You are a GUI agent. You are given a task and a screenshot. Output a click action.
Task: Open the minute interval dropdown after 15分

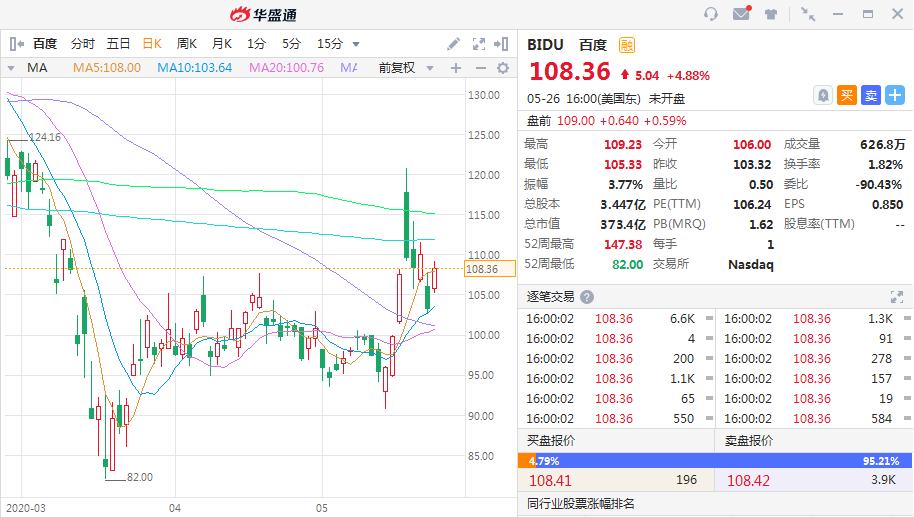pyautogui.click(x=356, y=44)
